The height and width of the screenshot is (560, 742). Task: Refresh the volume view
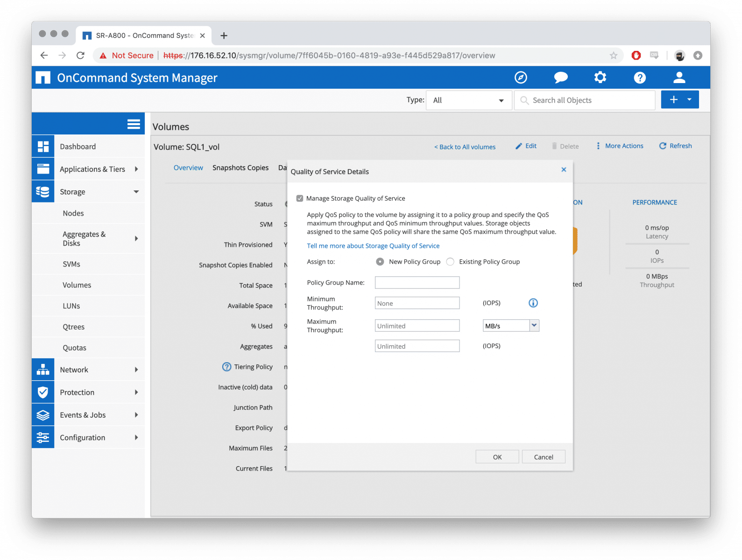(x=675, y=146)
